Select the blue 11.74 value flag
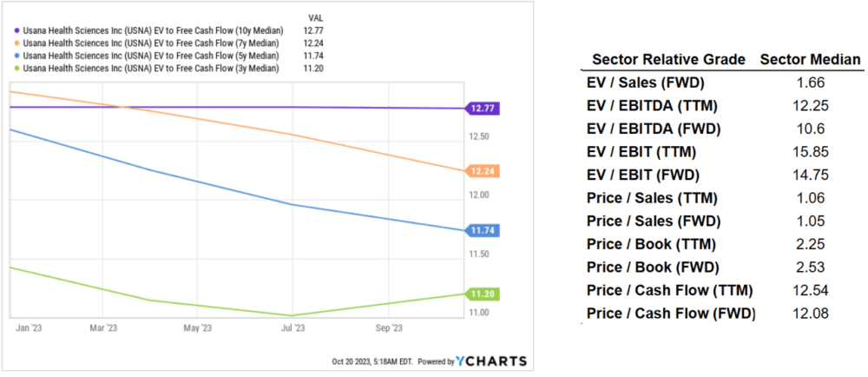868x377 pixels. (x=482, y=231)
